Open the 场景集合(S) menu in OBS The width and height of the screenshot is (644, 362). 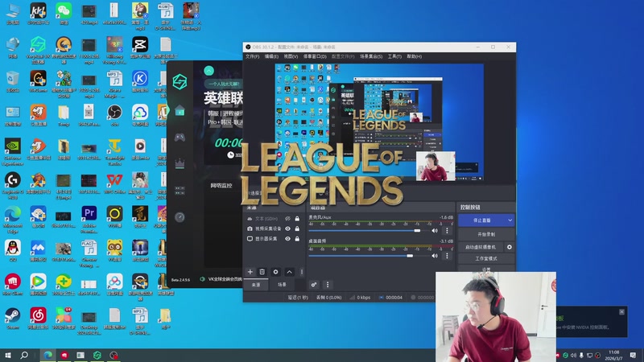(x=371, y=56)
